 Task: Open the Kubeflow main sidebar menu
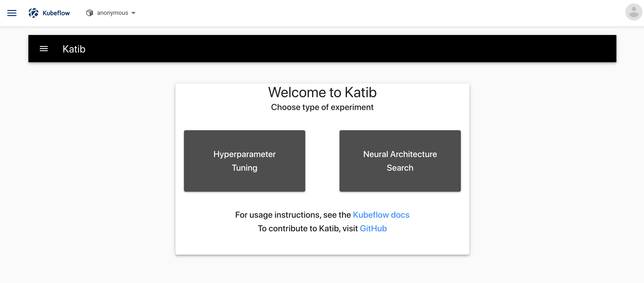[12, 13]
